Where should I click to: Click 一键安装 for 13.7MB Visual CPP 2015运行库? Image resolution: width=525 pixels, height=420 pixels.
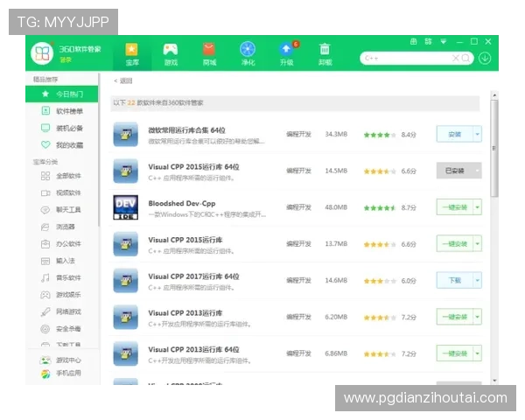(455, 244)
